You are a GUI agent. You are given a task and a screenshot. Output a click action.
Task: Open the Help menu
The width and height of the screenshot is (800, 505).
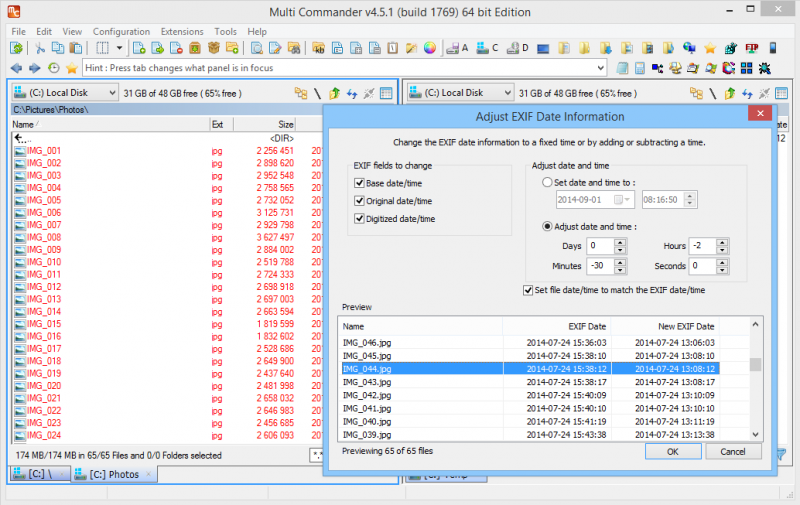(x=257, y=32)
